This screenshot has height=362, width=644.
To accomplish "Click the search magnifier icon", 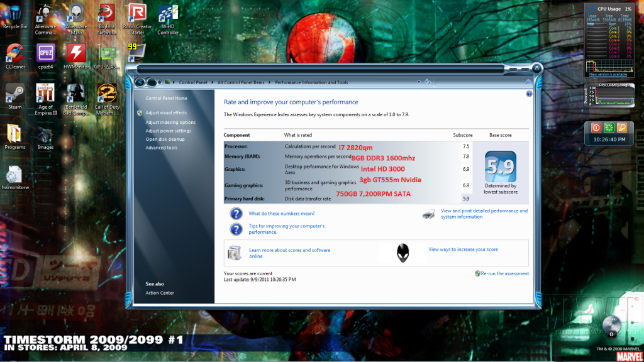I will 528,82.
